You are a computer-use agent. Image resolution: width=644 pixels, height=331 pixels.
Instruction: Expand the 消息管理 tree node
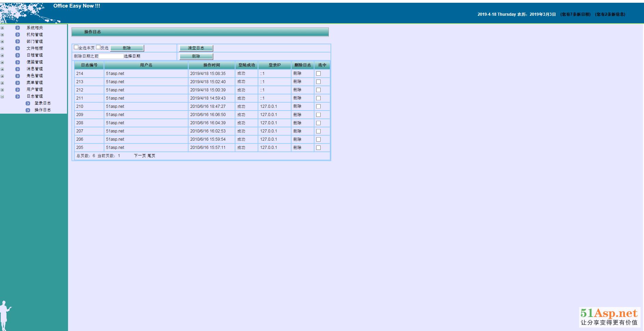click(2, 69)
